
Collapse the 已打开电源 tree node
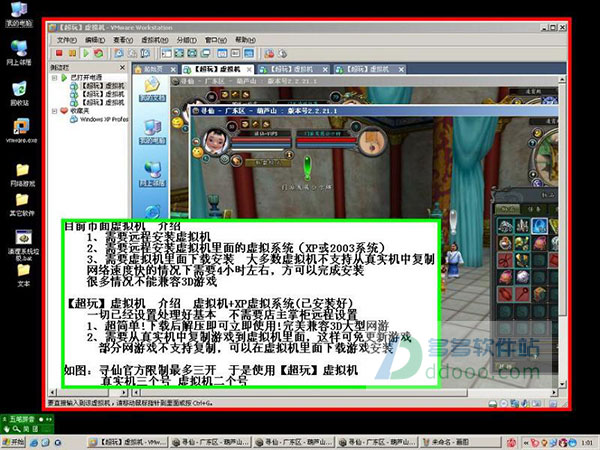[x=54, y=78]
